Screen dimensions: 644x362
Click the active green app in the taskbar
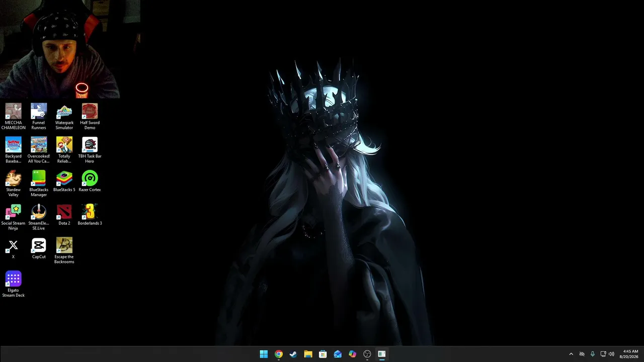pyautogui.click(x=382, y=354)
